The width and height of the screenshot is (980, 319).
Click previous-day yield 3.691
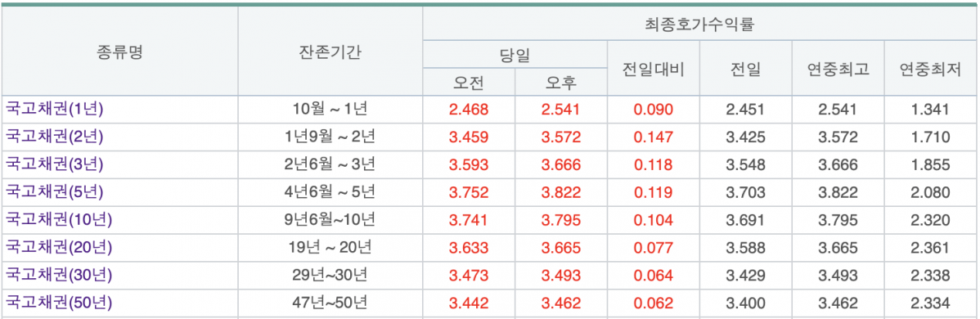tap(745, 220)
